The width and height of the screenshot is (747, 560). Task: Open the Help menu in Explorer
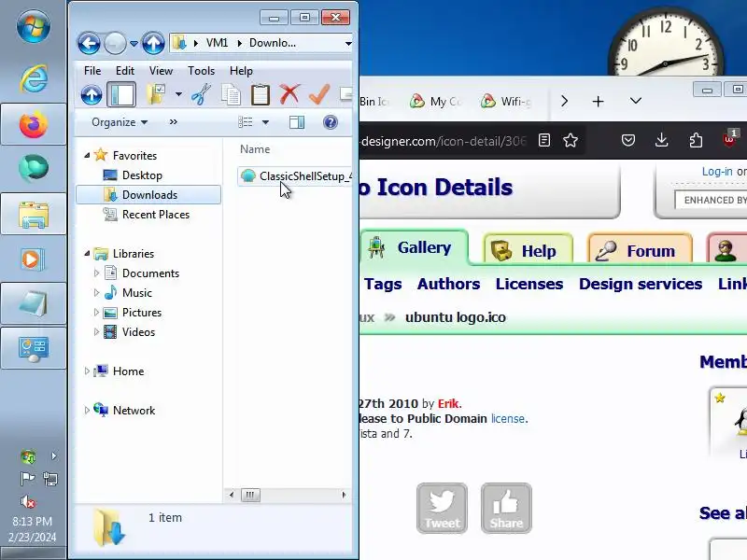click(241, 71)
